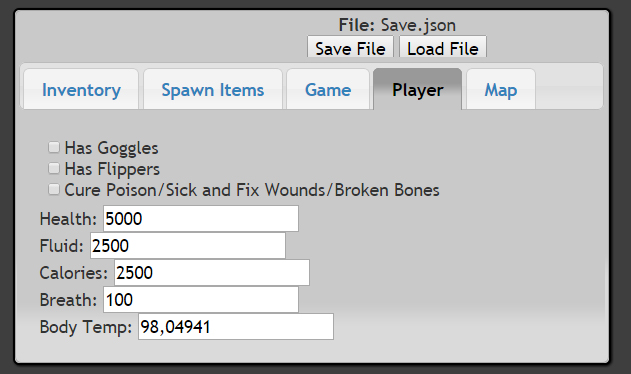
Task: Select the Game tab
Action: point(328,89)
